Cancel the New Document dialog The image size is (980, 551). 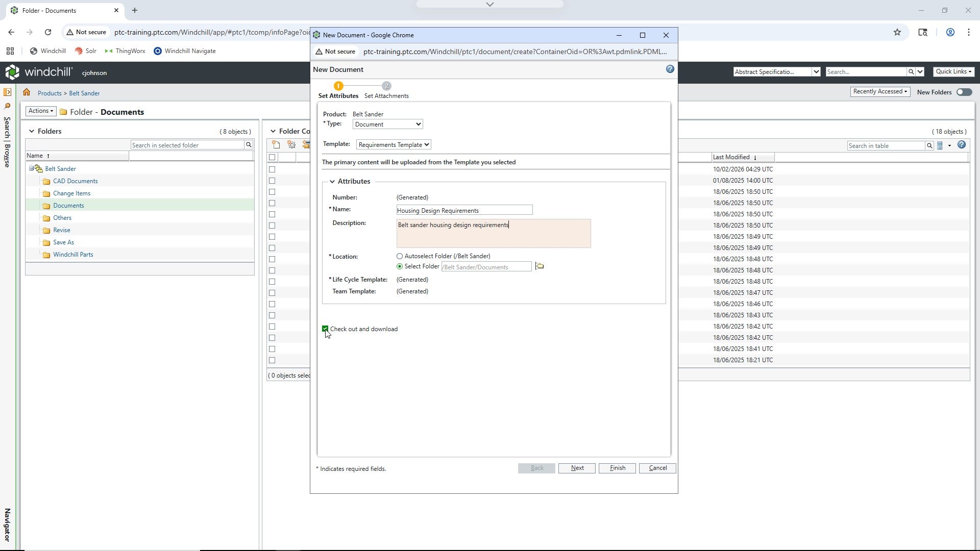(657, 468)
